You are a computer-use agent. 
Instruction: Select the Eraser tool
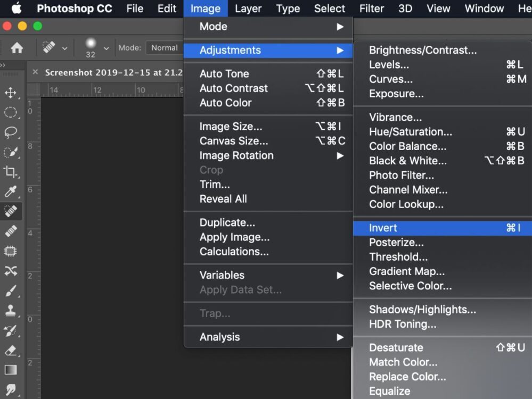pyautogui.click(x=11, y=351)
